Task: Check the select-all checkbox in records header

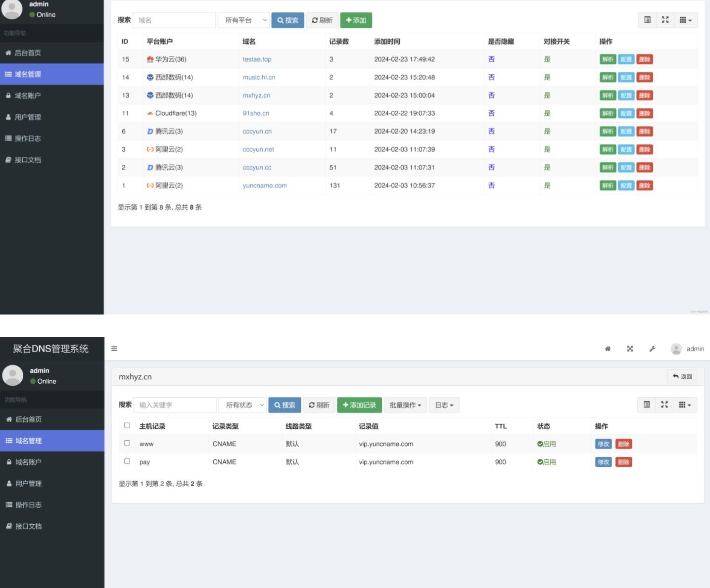Action: [127, 425]
